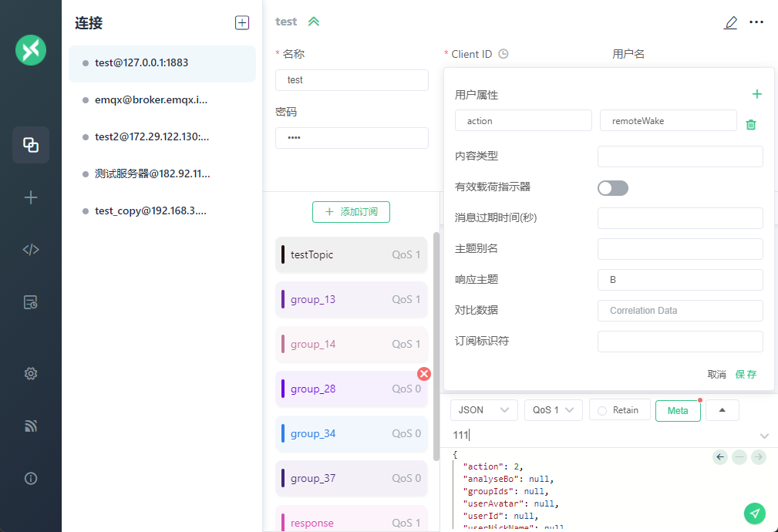Select the emqx@broker.emqx.io connection

pyautogui.click(x=151, y=99)
